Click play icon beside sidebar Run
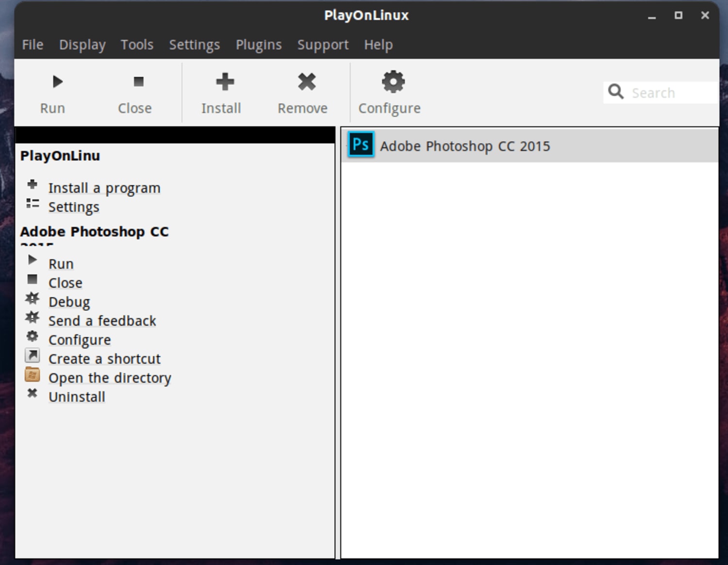 33,260
